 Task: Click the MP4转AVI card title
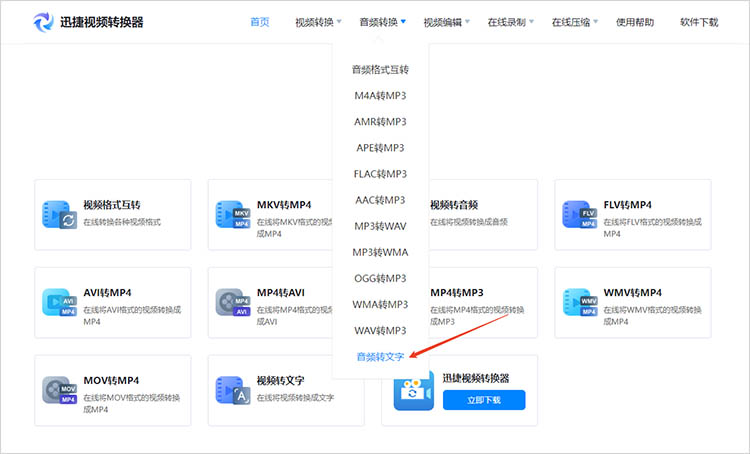pos(281,293)
